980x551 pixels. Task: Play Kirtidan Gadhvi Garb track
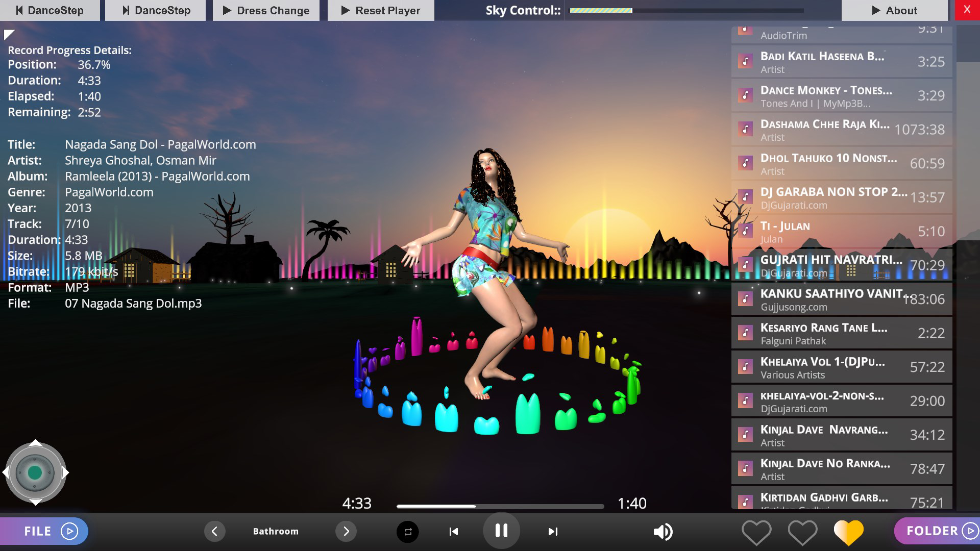842,498
